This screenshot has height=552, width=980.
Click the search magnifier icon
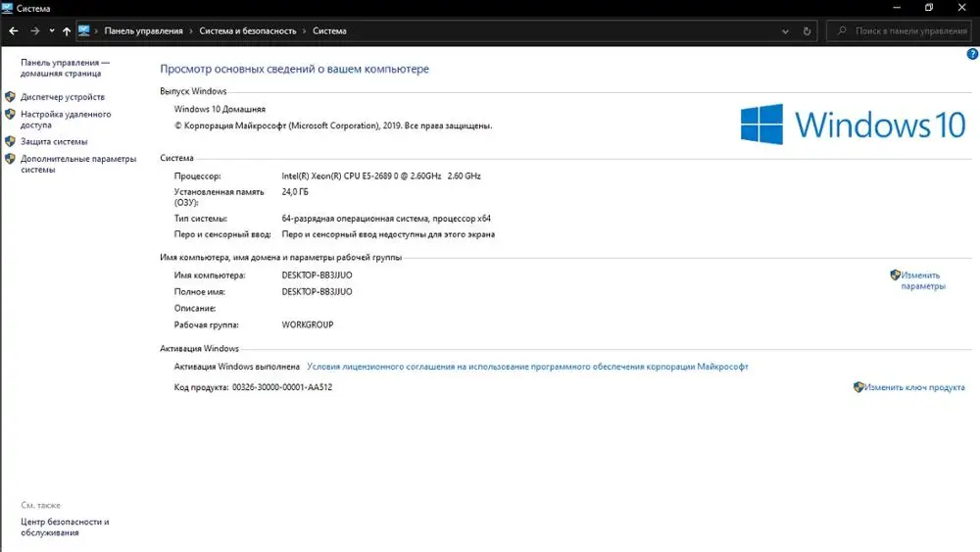[842, 30]
